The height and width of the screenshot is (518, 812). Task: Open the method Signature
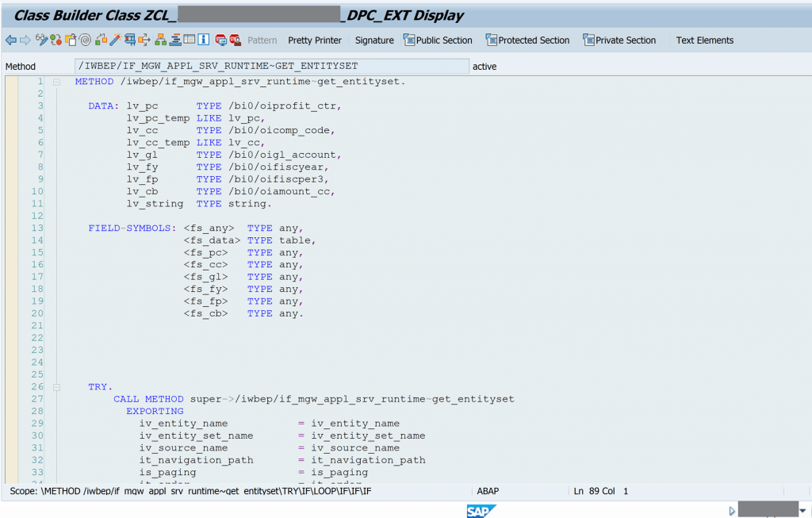click(x=374, y=40)
